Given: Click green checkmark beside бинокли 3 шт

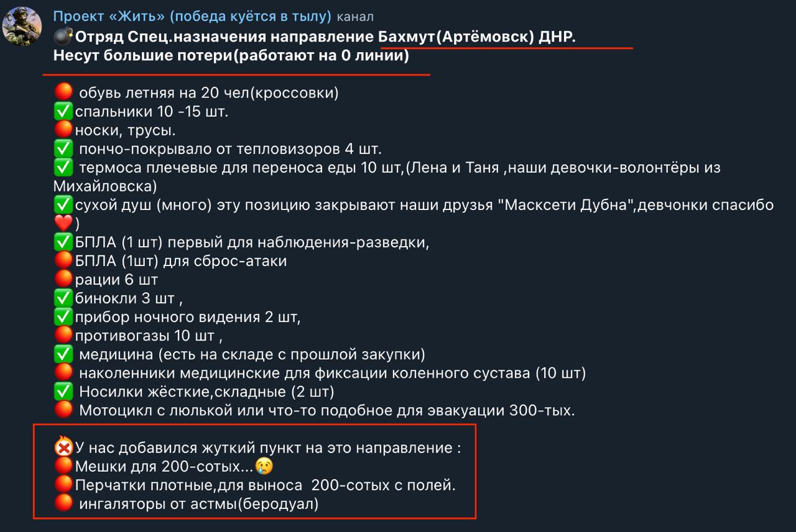Looking at the screenshot, I should 63,298.
